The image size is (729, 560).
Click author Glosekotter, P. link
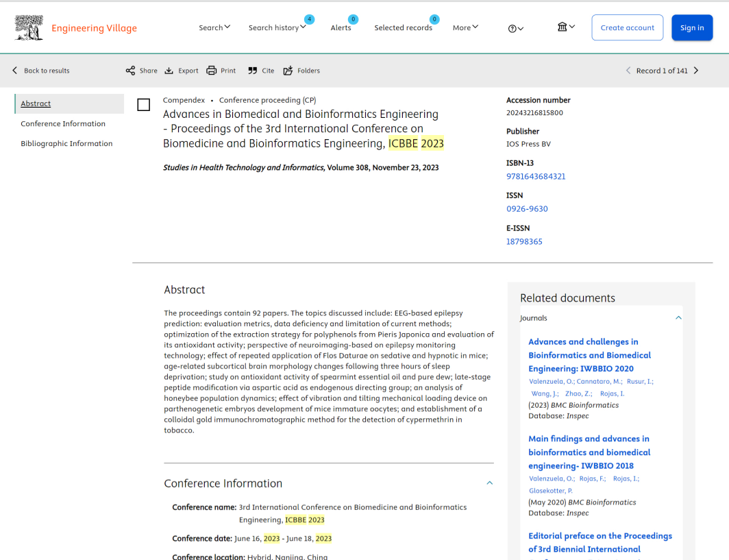[x=550, y=491]
